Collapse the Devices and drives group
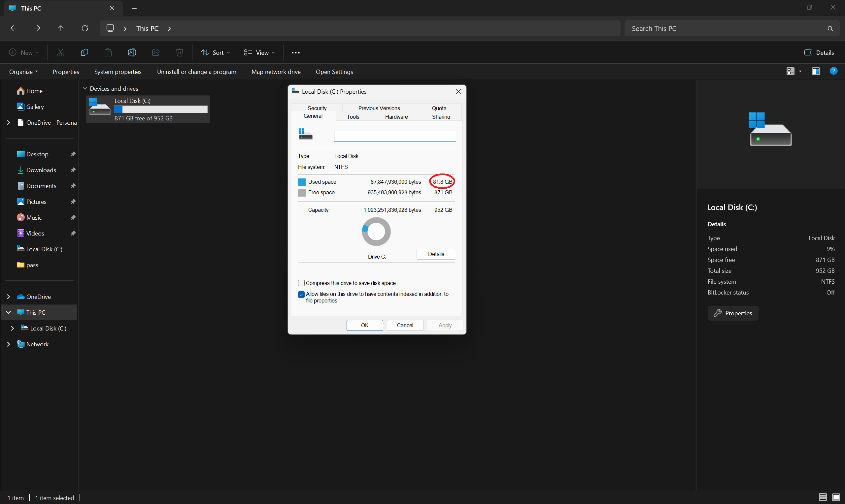 coord(85,88)
